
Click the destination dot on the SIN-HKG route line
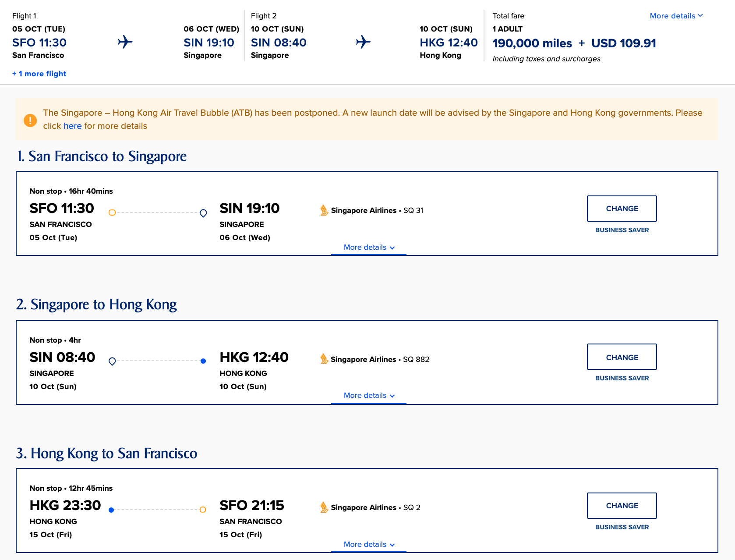[203, 361]
